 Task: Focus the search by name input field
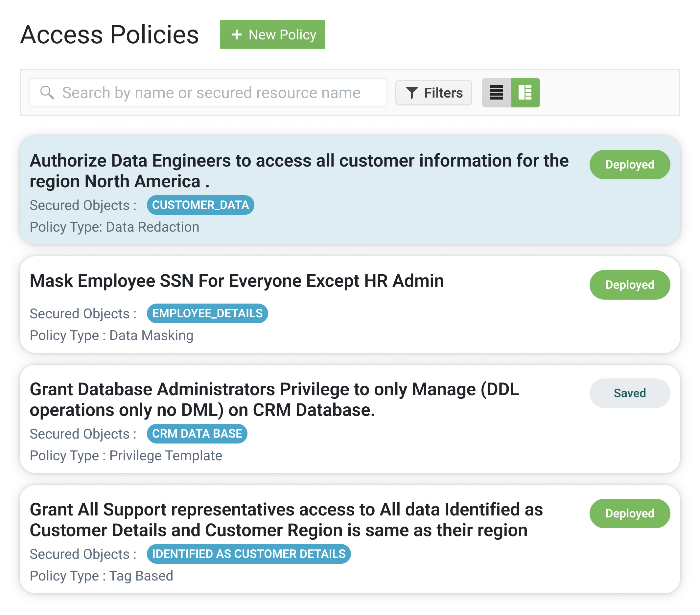208,93
